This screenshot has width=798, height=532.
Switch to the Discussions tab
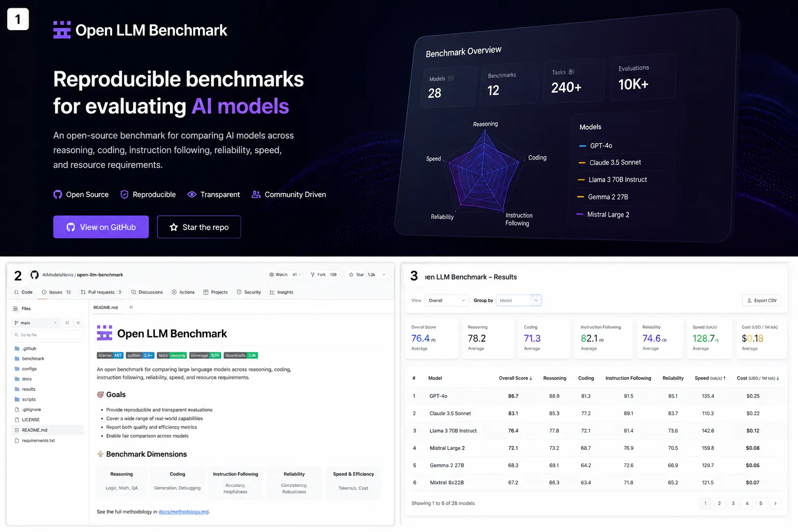coord(147,292)
